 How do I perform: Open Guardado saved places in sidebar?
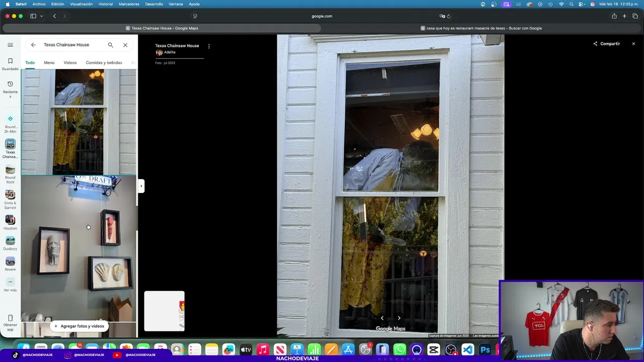(x=10, y=64)
